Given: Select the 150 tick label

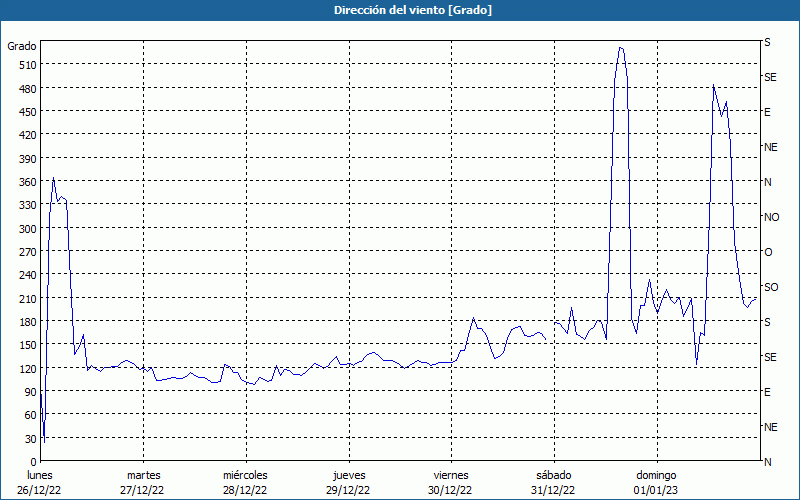Looking at the screenshot, I should (28, 345).
